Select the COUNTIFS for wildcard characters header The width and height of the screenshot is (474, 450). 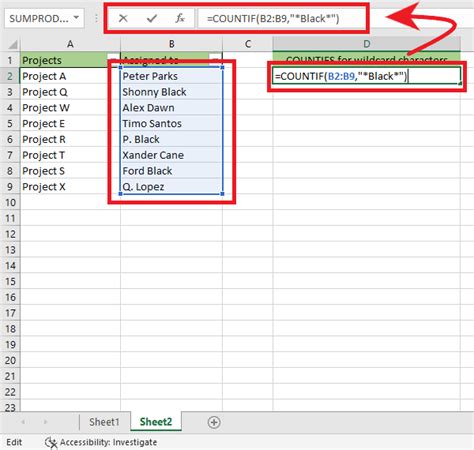(x=367, y=60)
